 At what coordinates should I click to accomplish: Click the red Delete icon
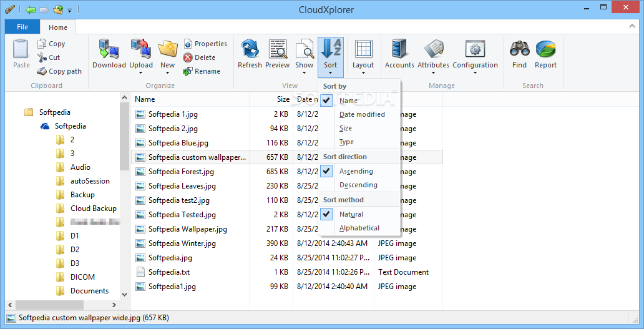[188, 57]
